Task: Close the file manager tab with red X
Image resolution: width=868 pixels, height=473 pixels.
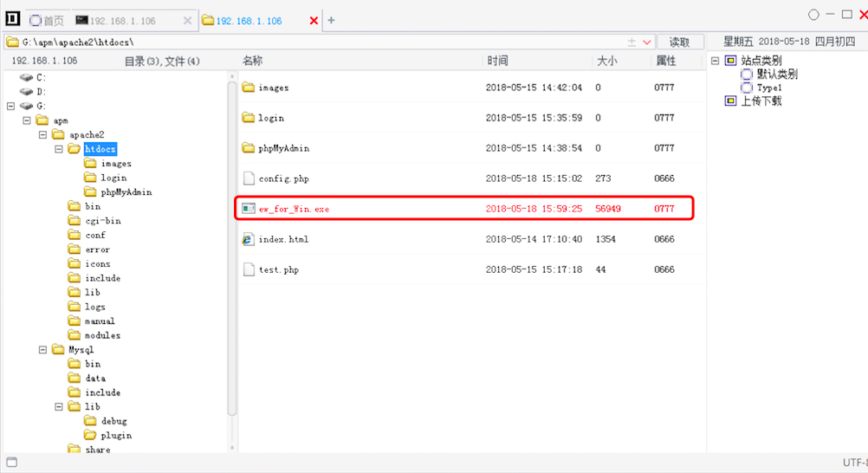Action: pyautogui.click(x=314, y=21)
